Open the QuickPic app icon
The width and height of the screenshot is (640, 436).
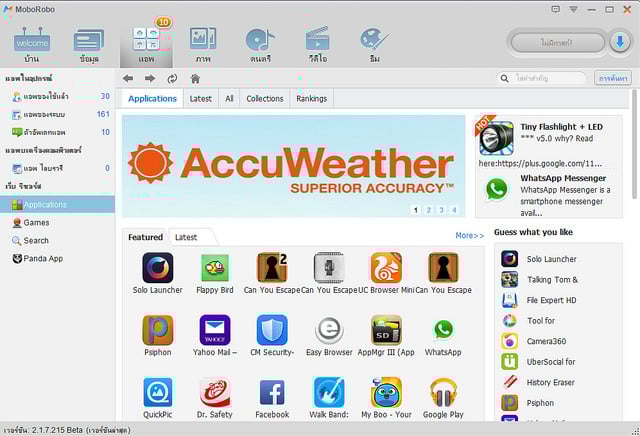[158, 392]
